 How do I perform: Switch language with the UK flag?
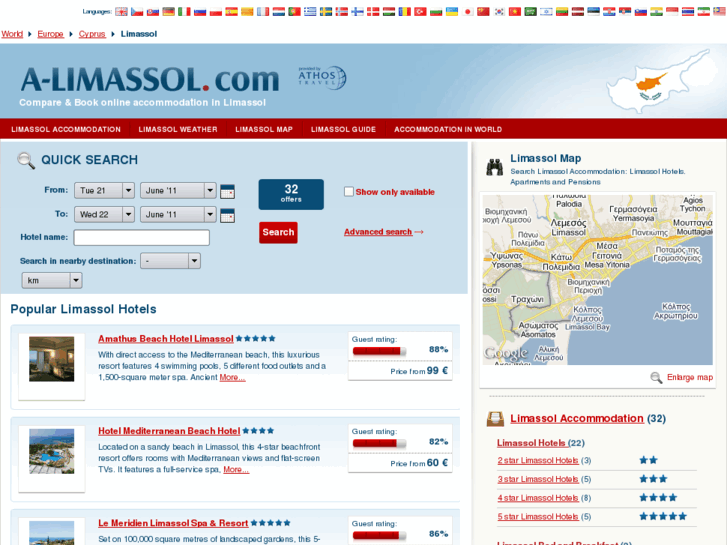[121, 12]
